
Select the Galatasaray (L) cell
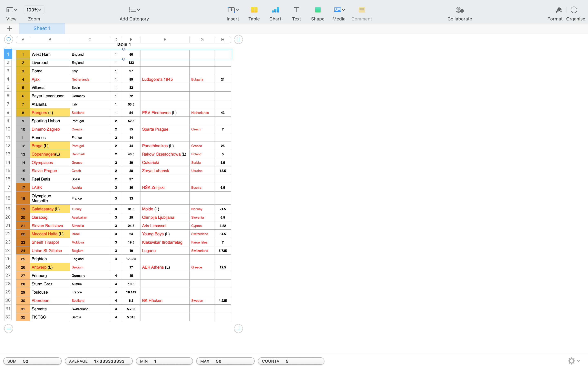50,209
